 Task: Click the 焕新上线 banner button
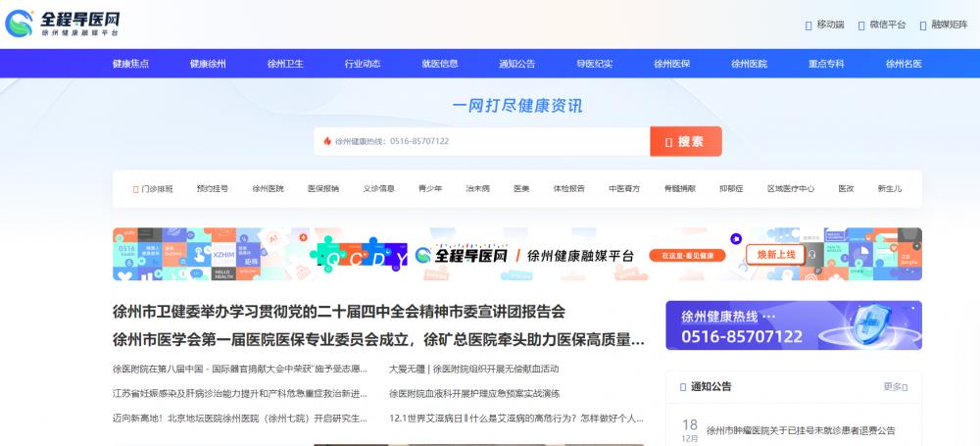coord(775,254)
